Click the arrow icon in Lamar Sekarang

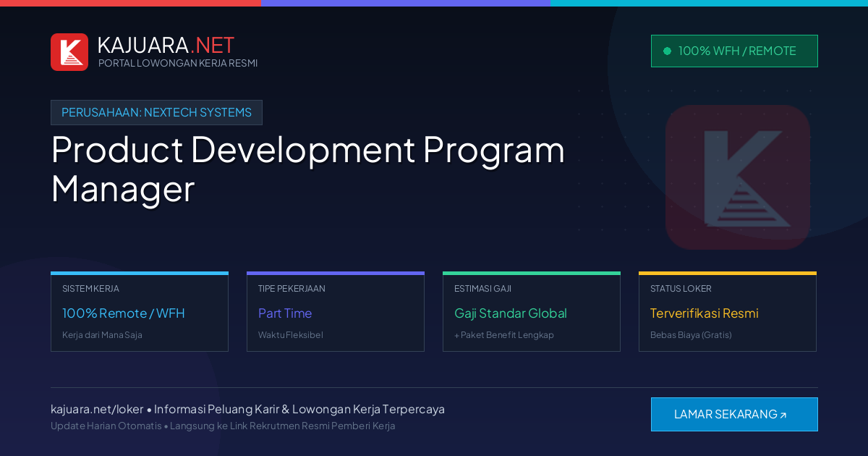tap(783, 415)
